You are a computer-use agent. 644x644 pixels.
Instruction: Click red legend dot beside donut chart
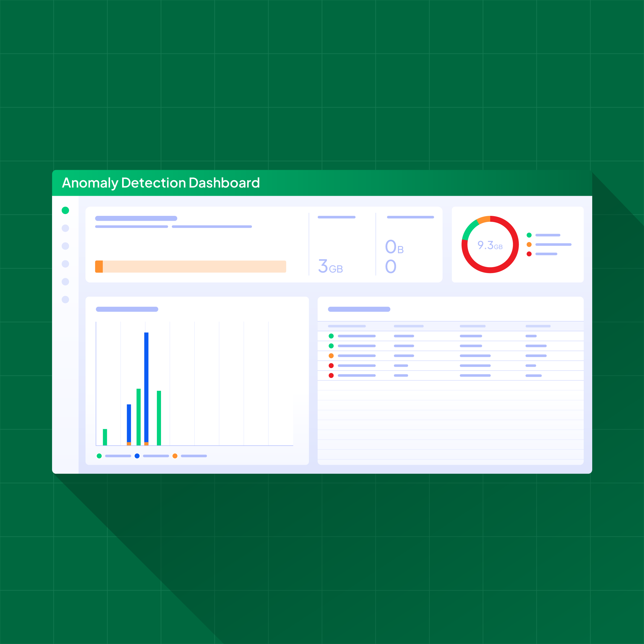529,254
